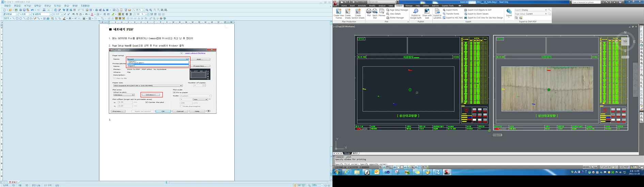Image resolution: width=644 pixels, height=187 pixels.
Task: Click the Save icon in Hangul toolbar
Action: [x=16, y=10]
